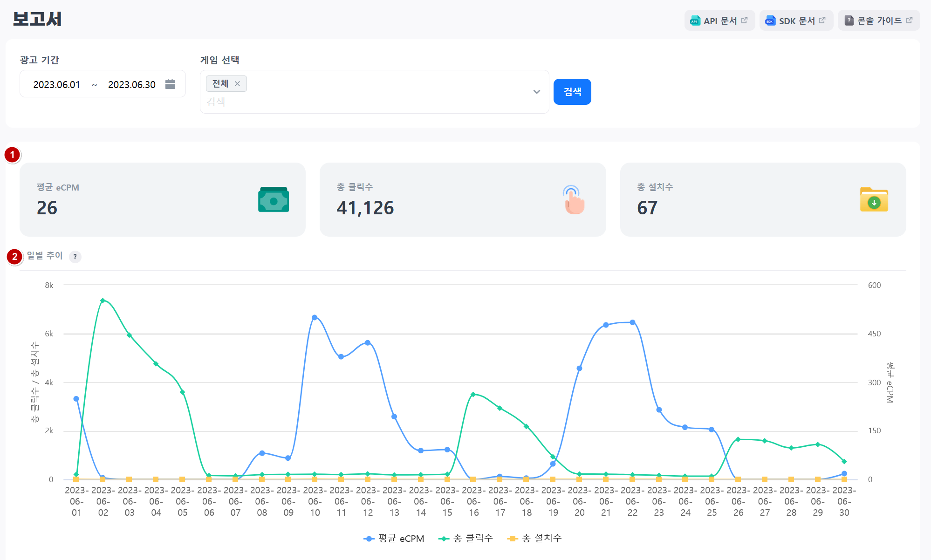Click the question mark help icon beside 일별 추이
931x560 pixels.
pyautogui.click(x=75, y=257)
